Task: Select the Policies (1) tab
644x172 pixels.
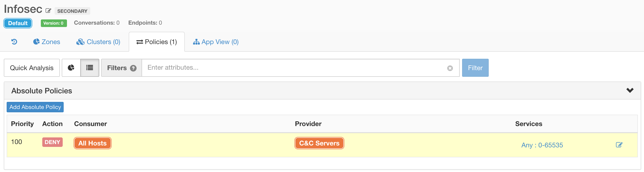Action: tap(157, 42)
